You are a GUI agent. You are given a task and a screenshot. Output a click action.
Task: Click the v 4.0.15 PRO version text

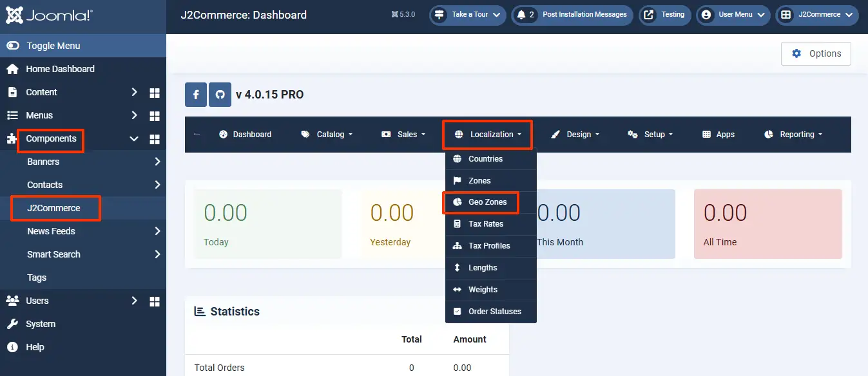(269, 95)
